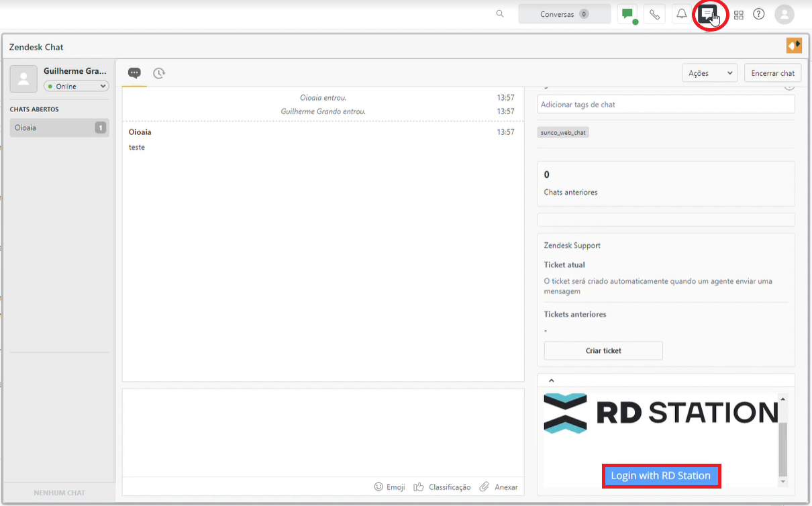Open the search with the magnifier icon
The image size is (812, 506).
(x=499, y=13)
